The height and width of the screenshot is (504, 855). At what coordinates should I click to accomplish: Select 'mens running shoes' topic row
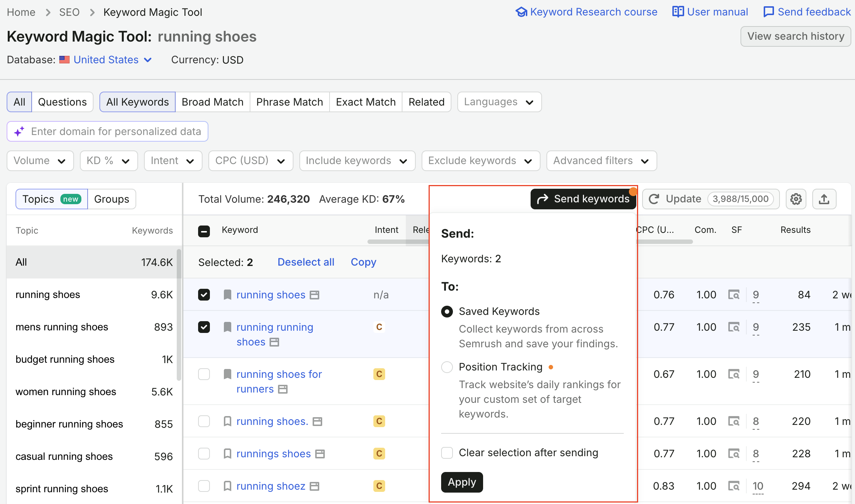94,327
